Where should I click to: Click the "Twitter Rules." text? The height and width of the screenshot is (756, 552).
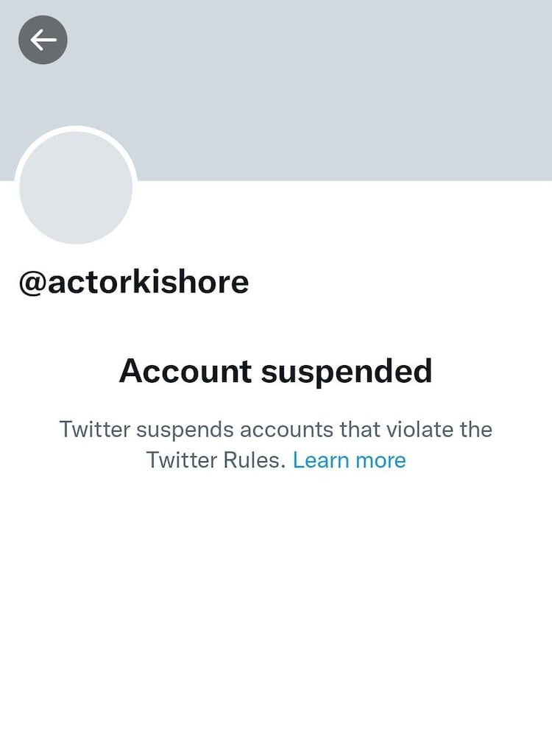[x=215, y=460]
